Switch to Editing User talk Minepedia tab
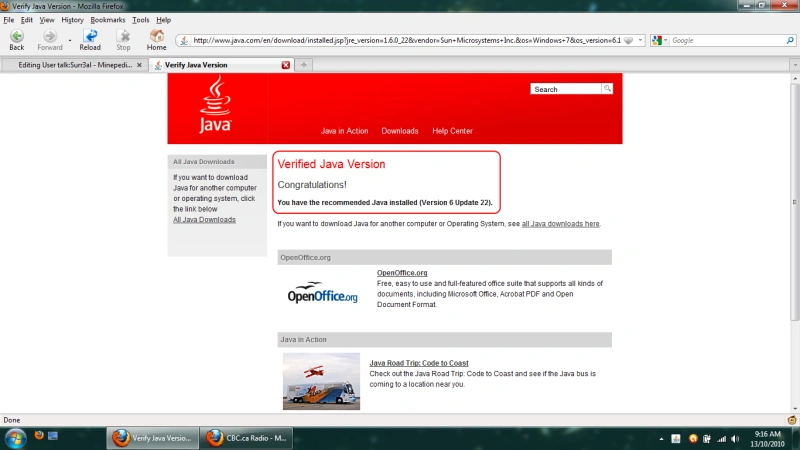Screen dimensions: 800x450 [75, 65]
